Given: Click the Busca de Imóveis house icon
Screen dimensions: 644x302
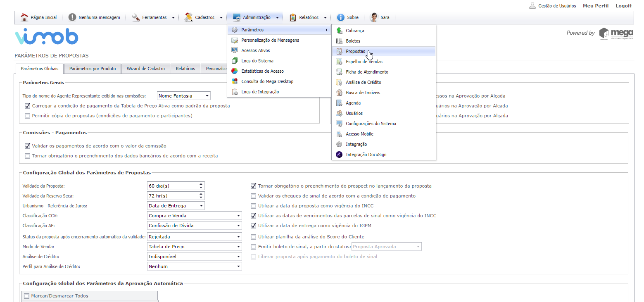Looking at the screenshot, I should click(339, 93).
